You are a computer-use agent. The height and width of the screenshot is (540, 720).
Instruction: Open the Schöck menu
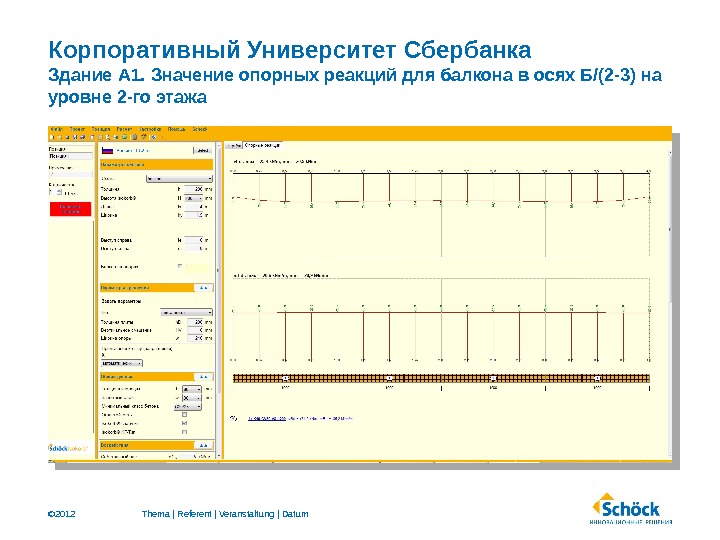pos(200,129)
